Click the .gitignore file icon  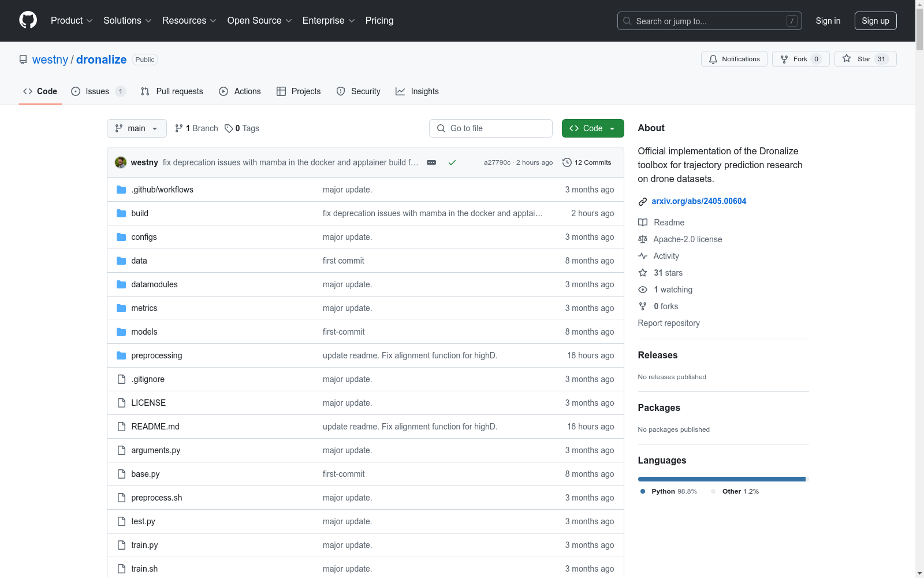point(121,379)
